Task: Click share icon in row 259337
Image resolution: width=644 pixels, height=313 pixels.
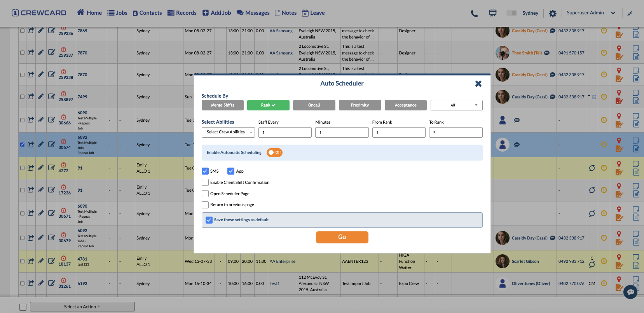Action: pyautogui.click(x=31, y=52)
